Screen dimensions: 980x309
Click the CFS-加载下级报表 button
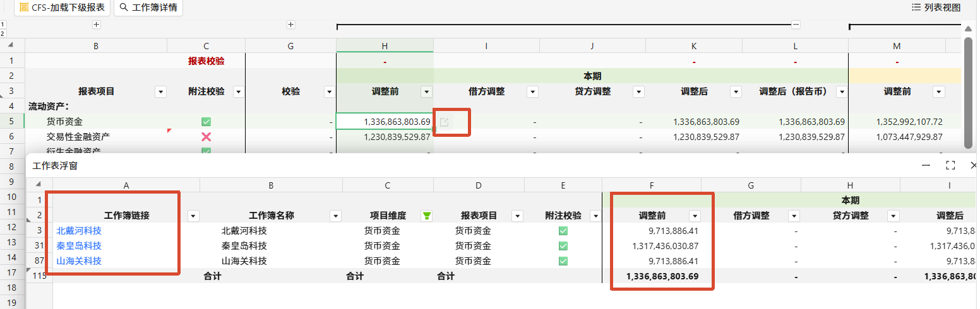click(62, 8)
